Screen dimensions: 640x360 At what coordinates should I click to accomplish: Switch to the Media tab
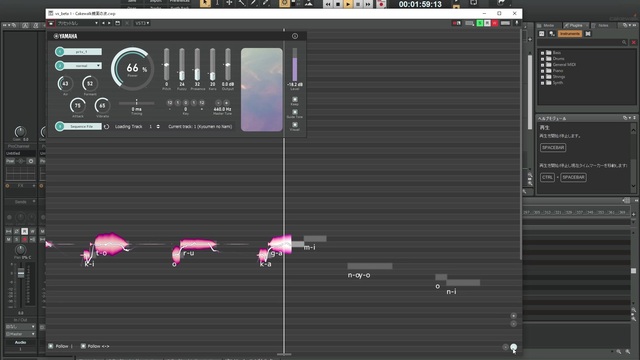[x=548, y=25]
